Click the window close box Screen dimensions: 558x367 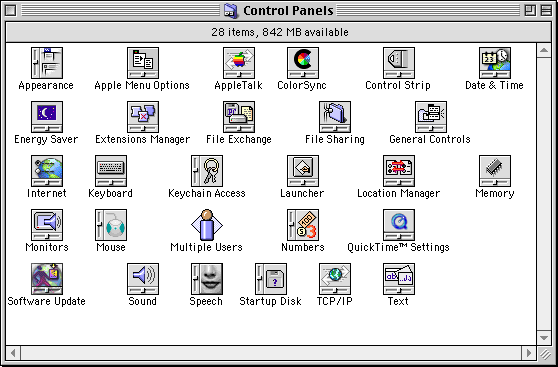[11, 10]
